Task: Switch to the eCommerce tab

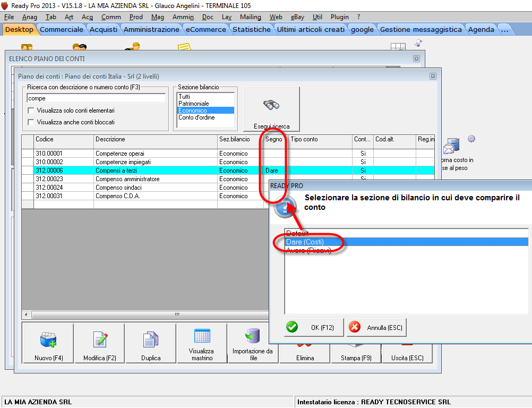Action: [x=205, y=30]
